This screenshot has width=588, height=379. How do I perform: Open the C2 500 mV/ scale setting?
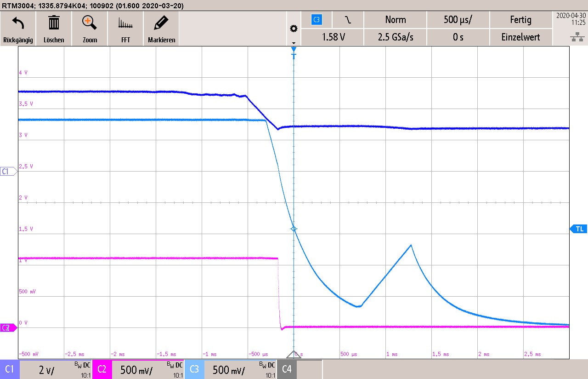[x=136, y=370]
